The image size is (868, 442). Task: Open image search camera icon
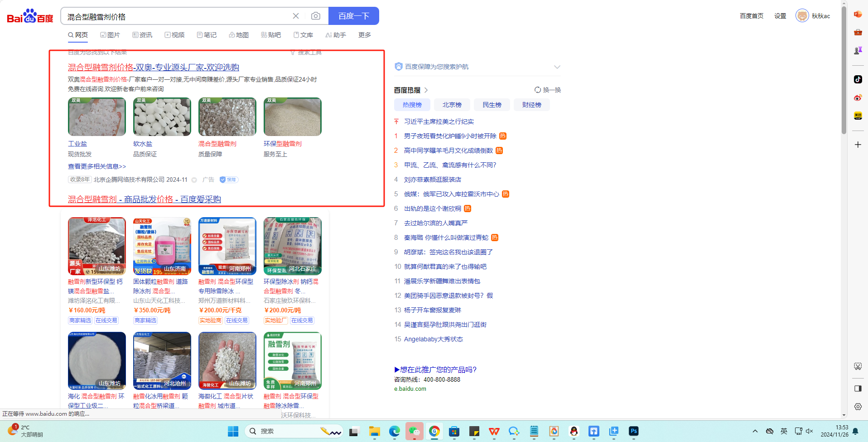click(316, 16)
